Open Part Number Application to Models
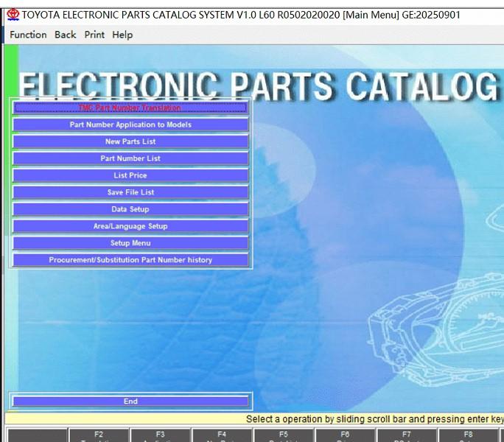Screen dimensions: 504x442 130,124
